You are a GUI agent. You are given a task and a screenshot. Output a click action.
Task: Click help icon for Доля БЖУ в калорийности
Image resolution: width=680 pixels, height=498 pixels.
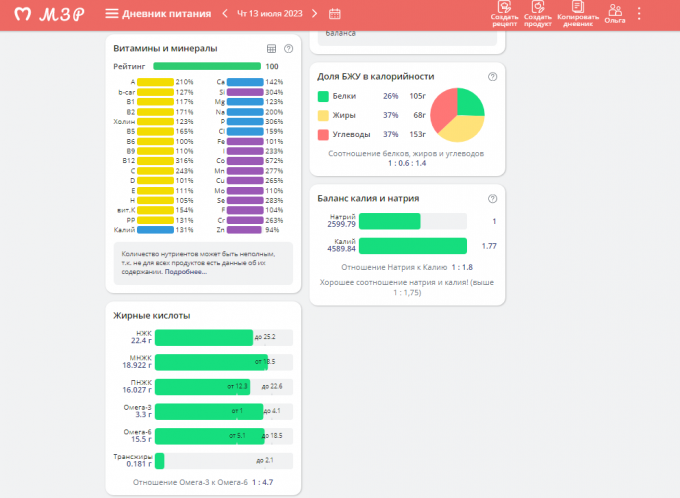tap(492, 76)
